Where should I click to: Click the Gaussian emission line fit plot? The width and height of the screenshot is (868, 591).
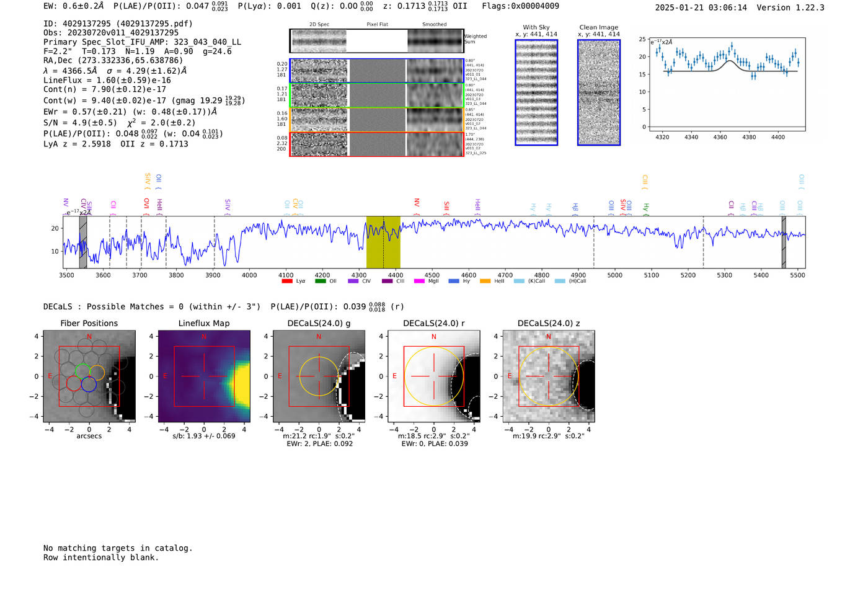(727, 83)
